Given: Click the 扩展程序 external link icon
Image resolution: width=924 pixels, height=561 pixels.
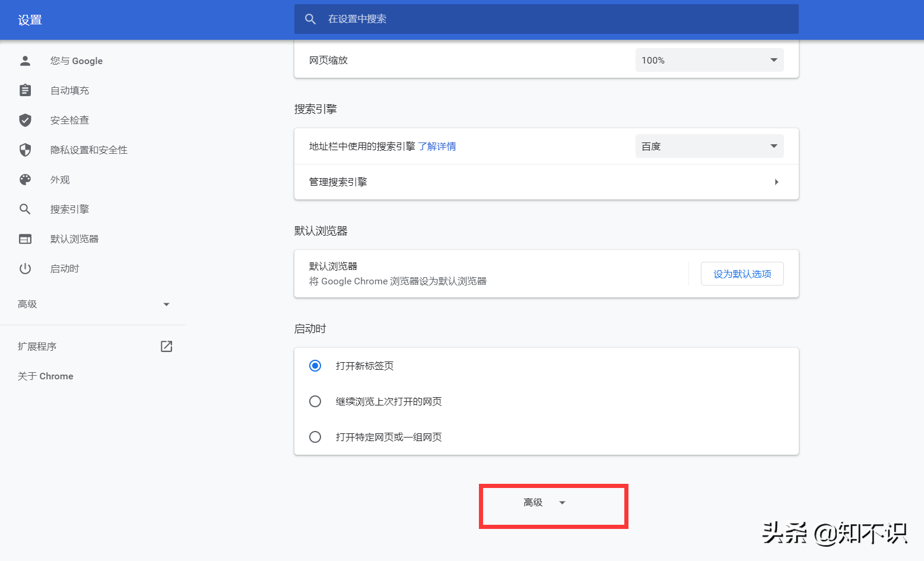Looking at the screenshot, I should click(x=166, y=346).
